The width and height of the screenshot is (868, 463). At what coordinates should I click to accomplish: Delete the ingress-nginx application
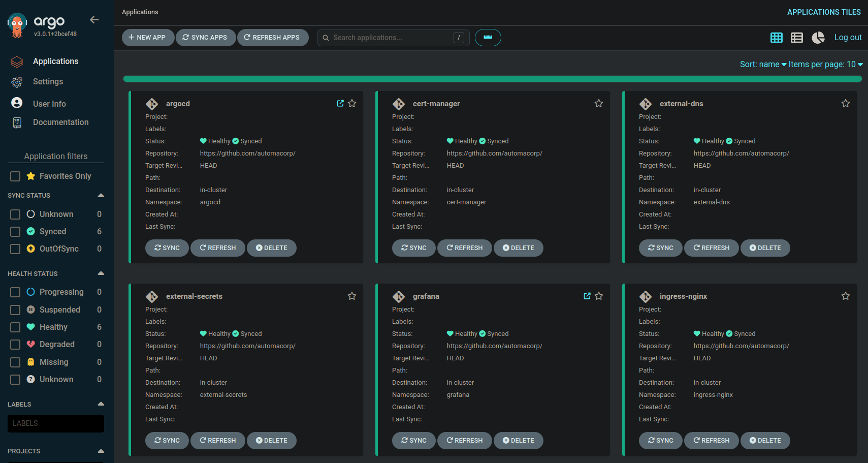tap(765, 441)
